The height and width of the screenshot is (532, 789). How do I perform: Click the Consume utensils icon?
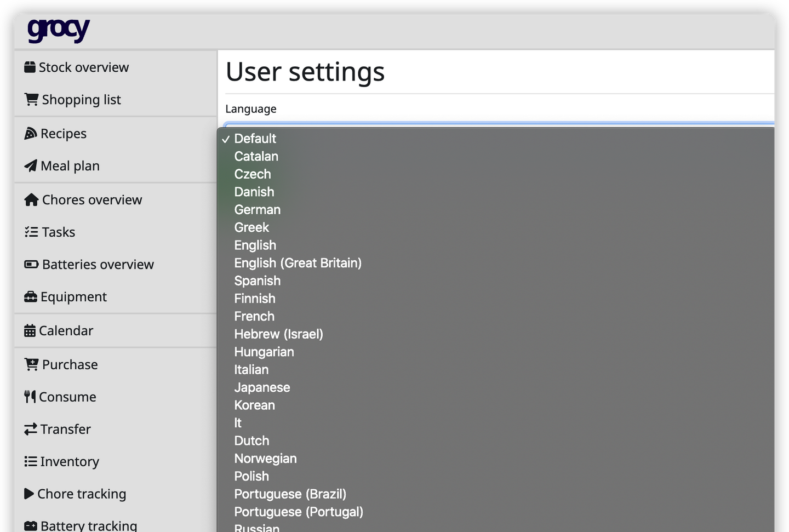(x=30, y=397)
